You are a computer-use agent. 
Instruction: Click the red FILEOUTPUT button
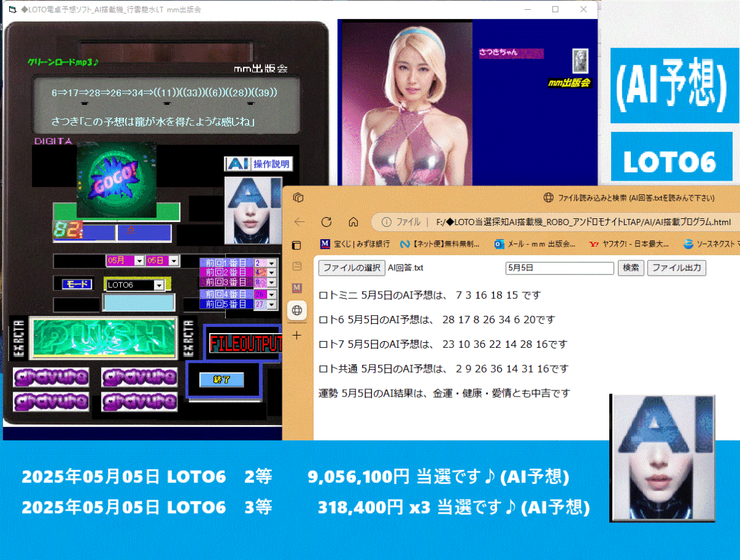(245, 344)
